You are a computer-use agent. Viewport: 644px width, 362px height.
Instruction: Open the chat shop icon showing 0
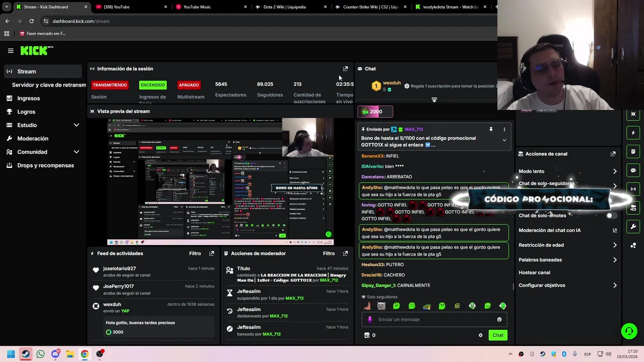(x=370, y=335)
